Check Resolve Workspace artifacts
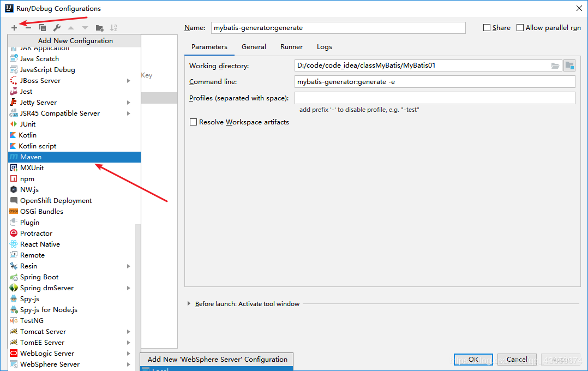588x371 pixels. pos(194,122)
